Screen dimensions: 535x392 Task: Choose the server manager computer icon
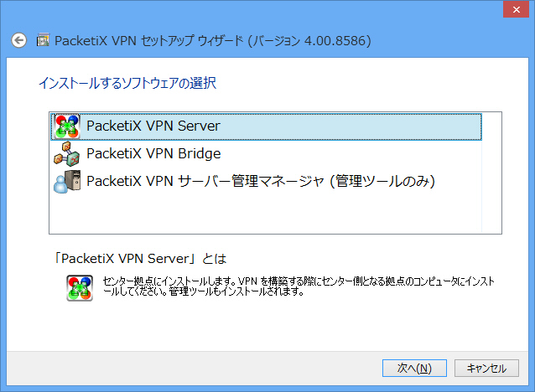coord(67,182)
